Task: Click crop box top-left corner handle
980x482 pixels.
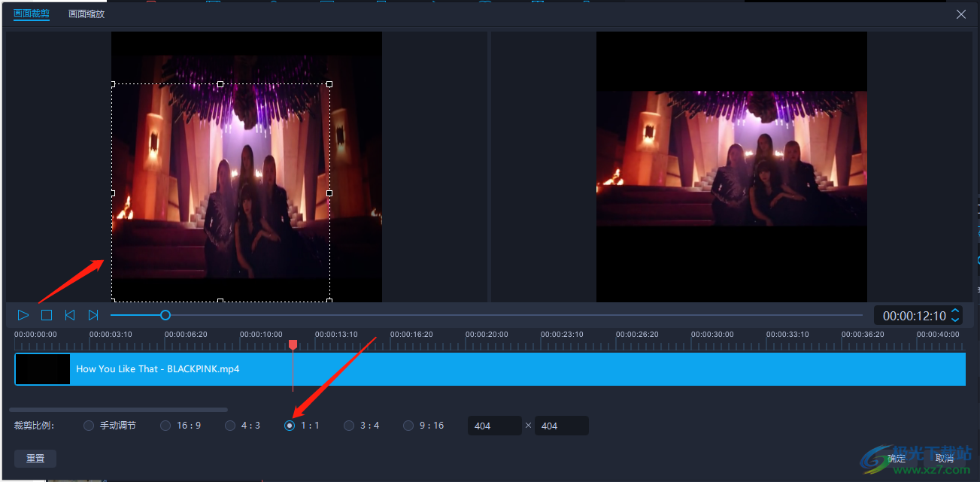Action: coord(113,84)
